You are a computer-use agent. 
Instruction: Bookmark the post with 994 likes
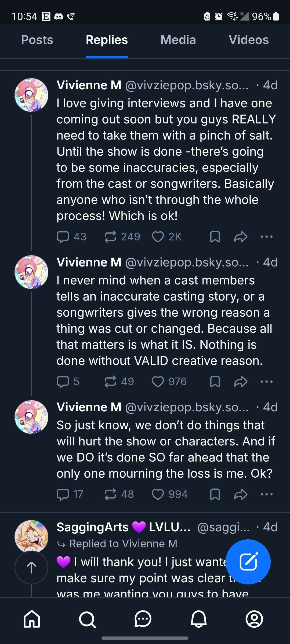pyautogui.click(x=215, y=494)
